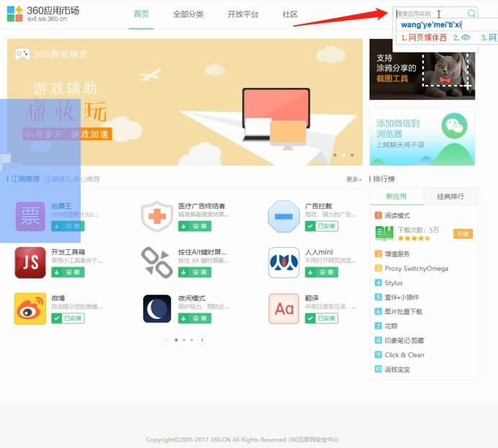Open 印象笔记·剪藏 in the ranking
This screenshot has width=498, height=448.
pos(404,341)
